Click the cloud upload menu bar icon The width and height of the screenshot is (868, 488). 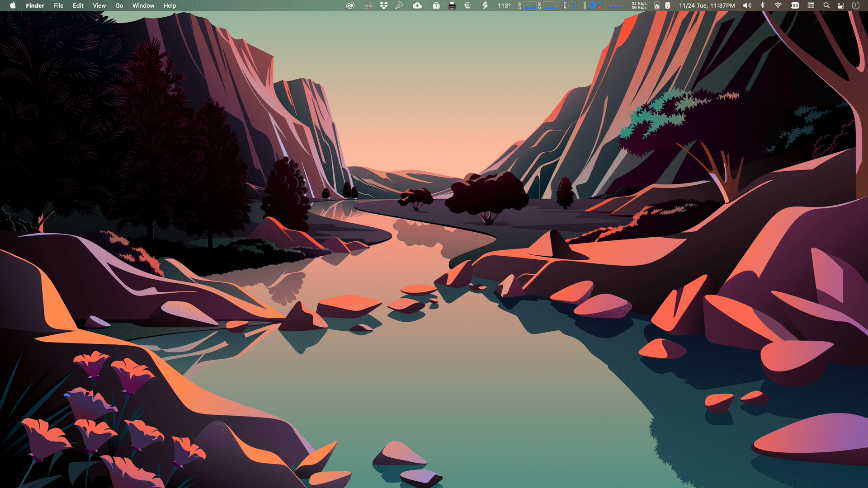click(417, 5)
